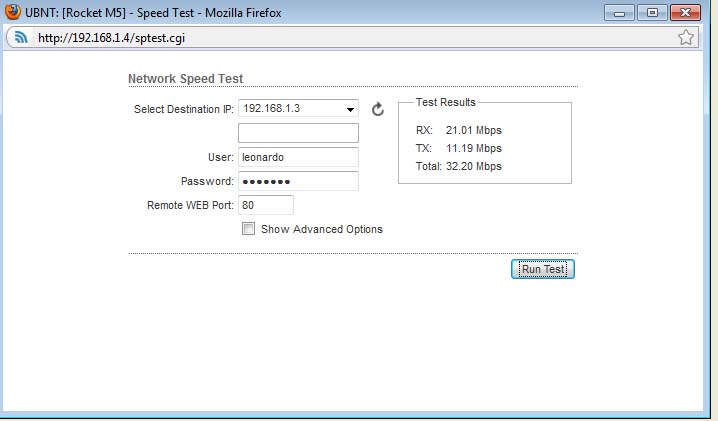The height and width of the screenshot is (421, 718).
Task: Click the feed icon left of URL
Action: point(21,38)
